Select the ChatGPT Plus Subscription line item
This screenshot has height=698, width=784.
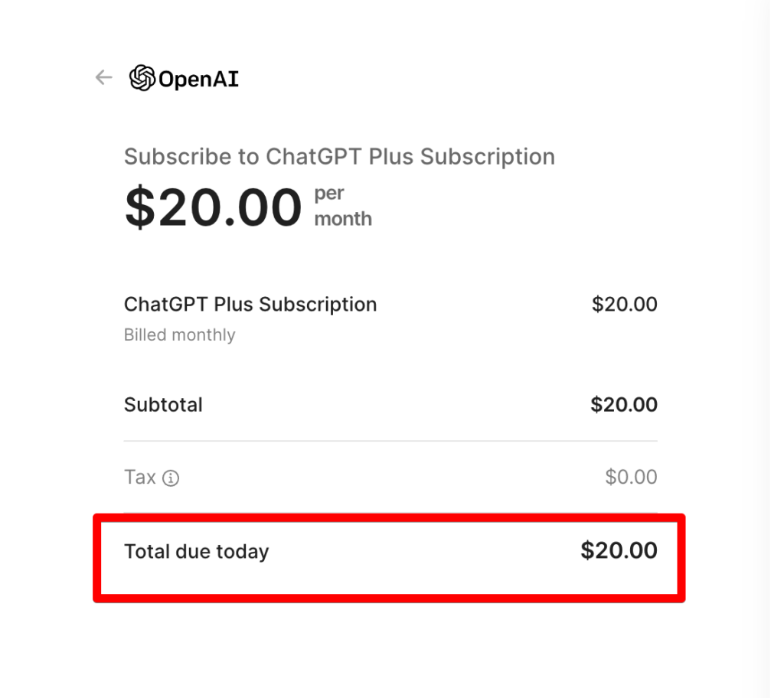coord(250,305)
